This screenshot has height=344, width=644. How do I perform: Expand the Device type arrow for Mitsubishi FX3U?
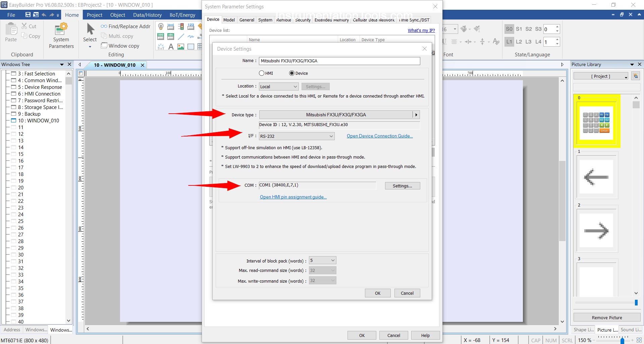click(416, 115)
